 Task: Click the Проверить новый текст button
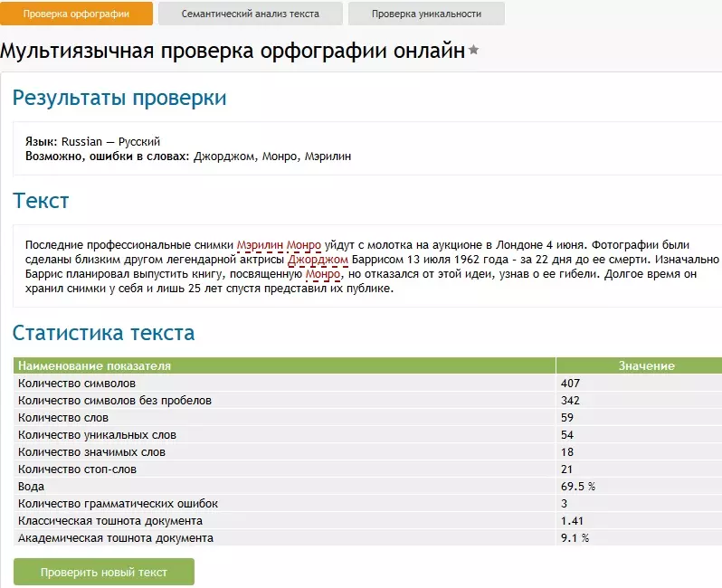point(104,572)
